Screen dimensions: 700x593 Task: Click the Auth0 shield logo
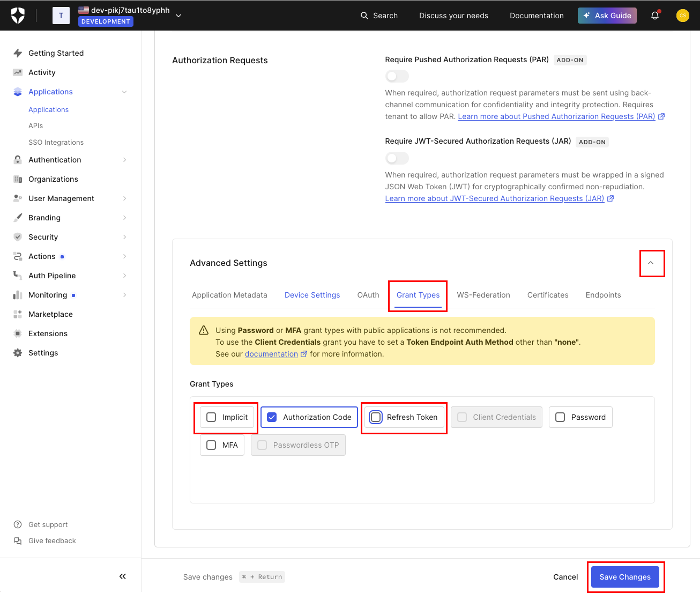click(x=18, y=16)
